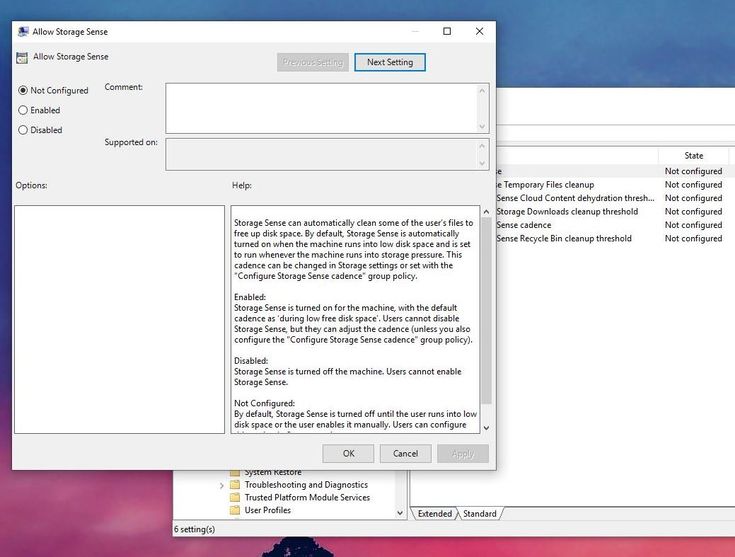Image resolution: width=735 pixels, height=557 pixels.
Task: Switch to the Standard tab in policy editor
Action: (x=480, y=513)
